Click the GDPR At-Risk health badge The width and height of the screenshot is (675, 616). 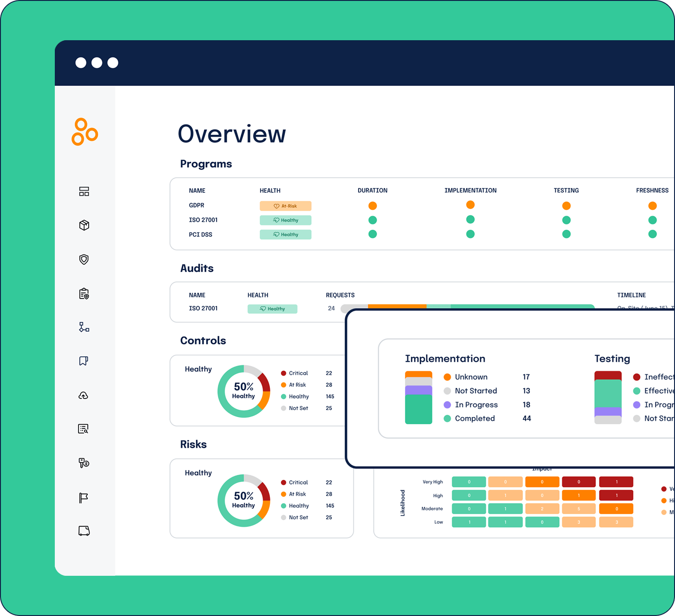(x=285, y=206)
